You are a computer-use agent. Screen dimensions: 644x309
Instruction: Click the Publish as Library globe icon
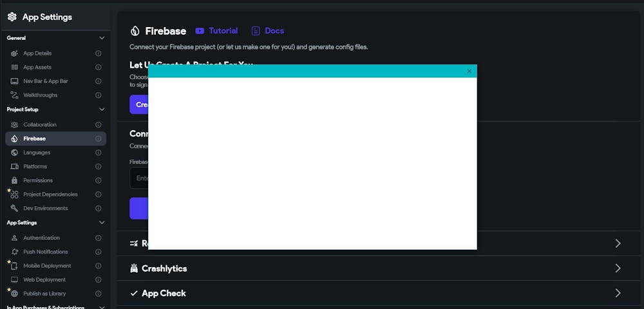(14, 294)
